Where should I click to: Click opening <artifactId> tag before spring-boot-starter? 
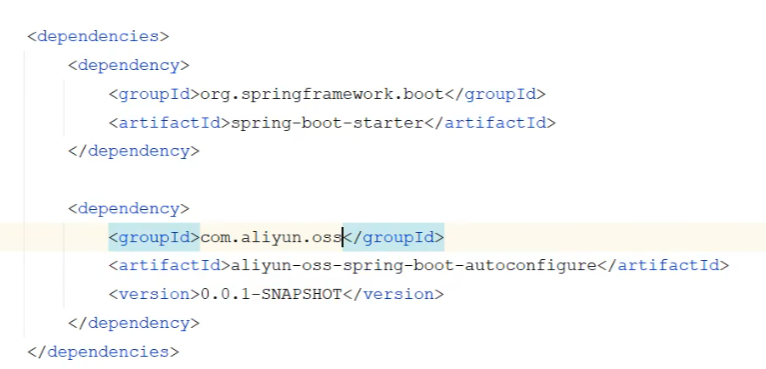click(x=170, y=123)
